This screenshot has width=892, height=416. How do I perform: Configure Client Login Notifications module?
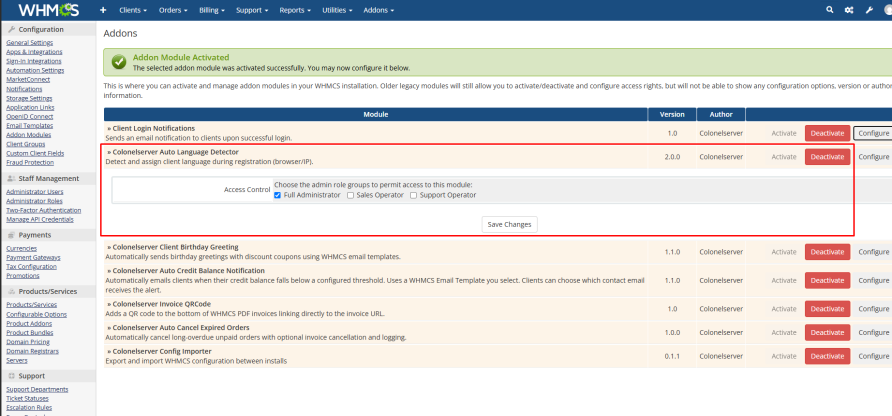(x=873, y=133)
